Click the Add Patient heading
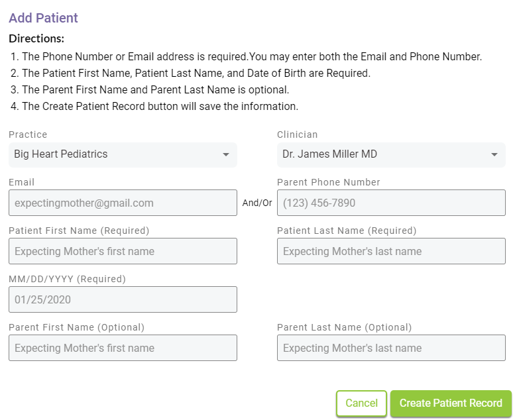 pyautogui.click(x=43, y=18)
